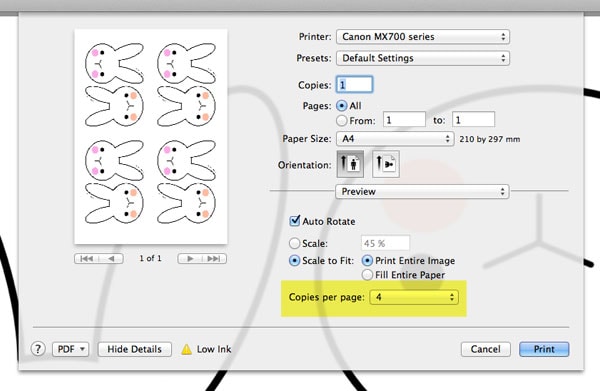Click the to page number field
This screenshot has width=600, height=391.
point(473,120)
